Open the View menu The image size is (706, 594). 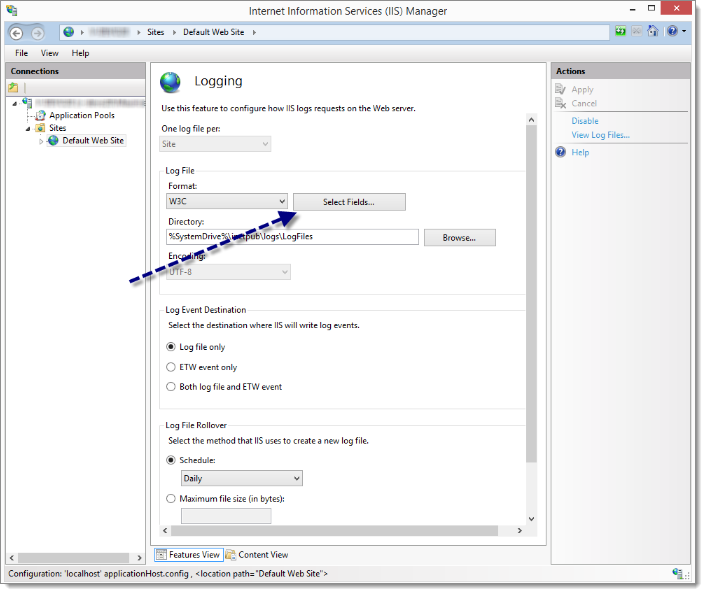click(x=50, y=53)
